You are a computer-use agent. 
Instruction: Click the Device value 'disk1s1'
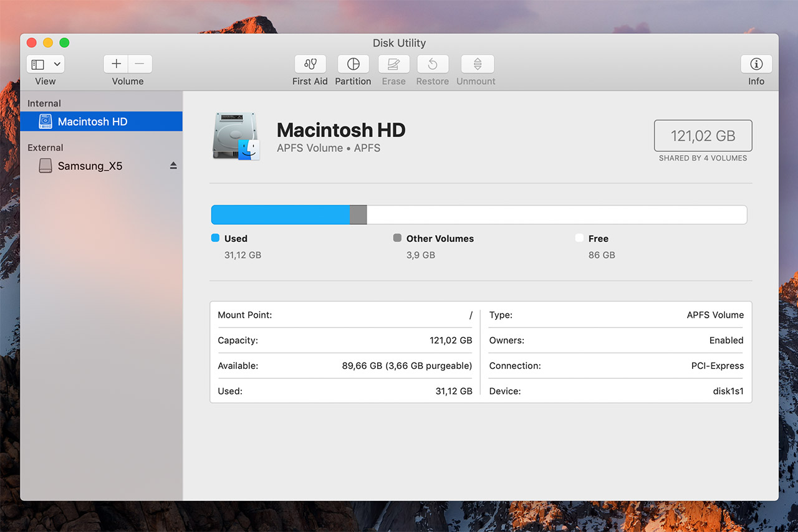pos(728,391)
